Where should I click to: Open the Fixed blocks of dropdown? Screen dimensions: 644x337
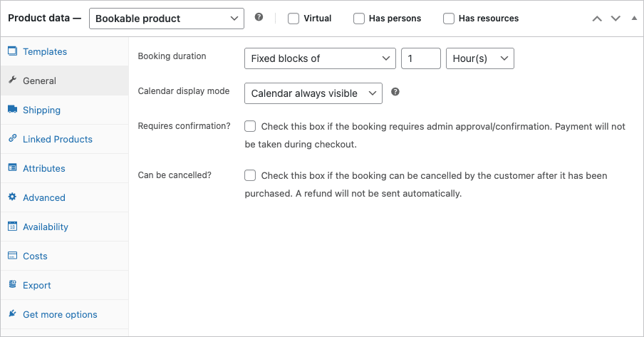coord(320,58)
